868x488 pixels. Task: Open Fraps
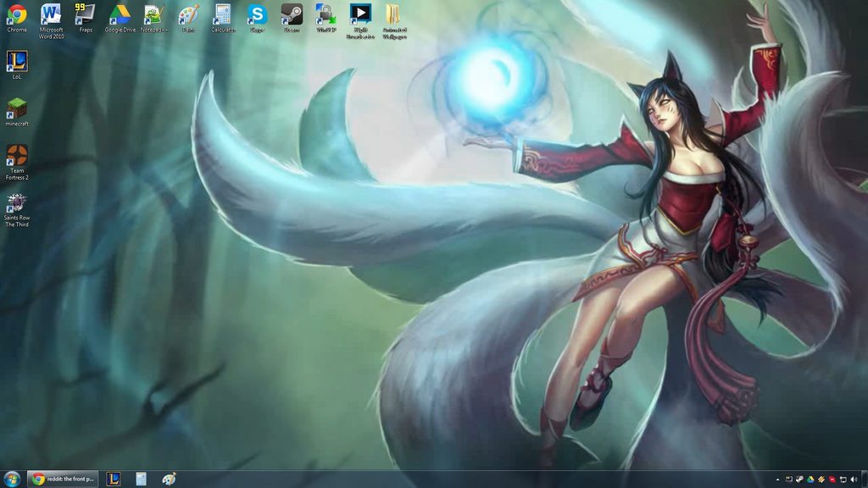pyautogui.click(x=84, y=15)
